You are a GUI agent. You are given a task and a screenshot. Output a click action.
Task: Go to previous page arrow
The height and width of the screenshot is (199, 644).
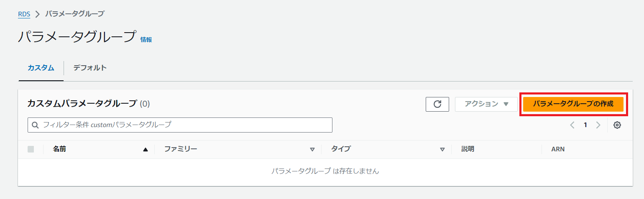[572, 125]
